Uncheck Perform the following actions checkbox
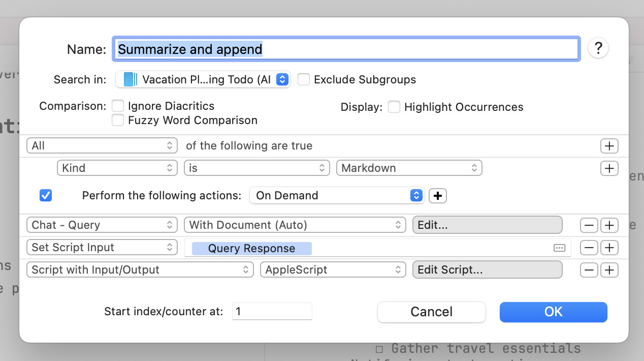This screenshot has height=361, width=644. click(46, 196)
